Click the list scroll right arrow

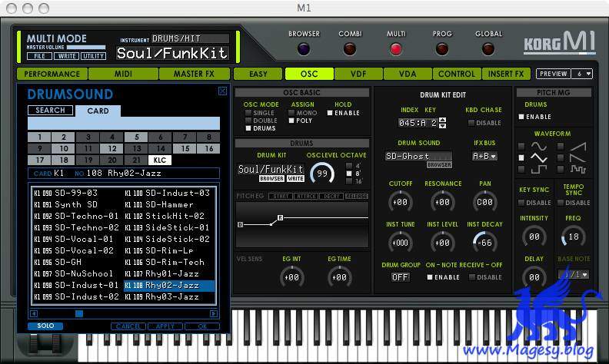click(214, 313)
